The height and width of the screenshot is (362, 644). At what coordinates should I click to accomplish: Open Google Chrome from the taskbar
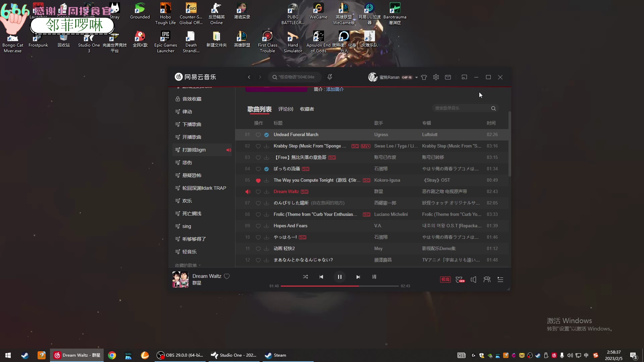tap(112, 355)
